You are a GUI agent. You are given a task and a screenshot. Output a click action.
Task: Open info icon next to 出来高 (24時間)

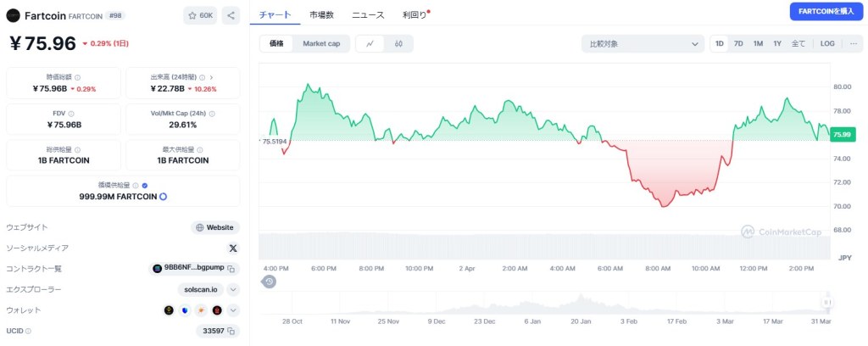[202, 78]
